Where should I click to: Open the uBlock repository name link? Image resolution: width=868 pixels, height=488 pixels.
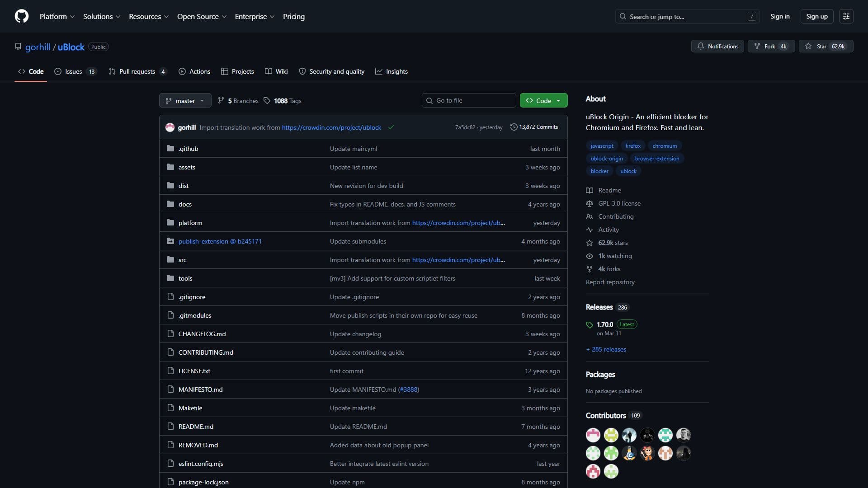(x=71, y=47)
